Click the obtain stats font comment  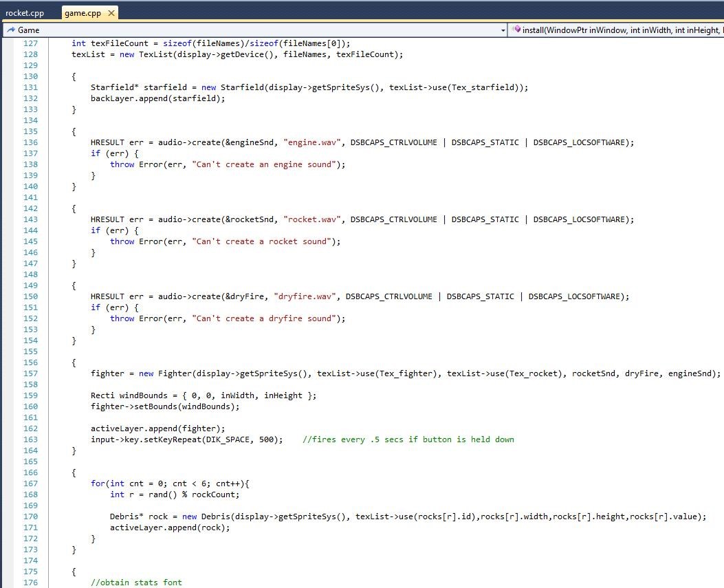coord(136,582)
